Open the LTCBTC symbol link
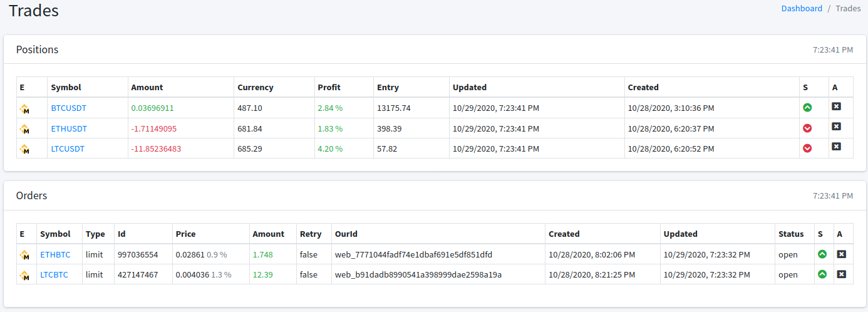 tap(54, 274)
